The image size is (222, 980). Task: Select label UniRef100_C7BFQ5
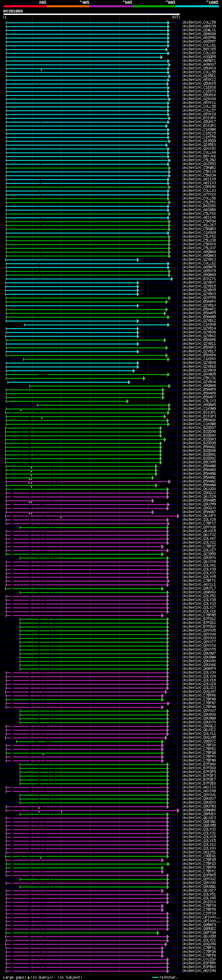199,860
